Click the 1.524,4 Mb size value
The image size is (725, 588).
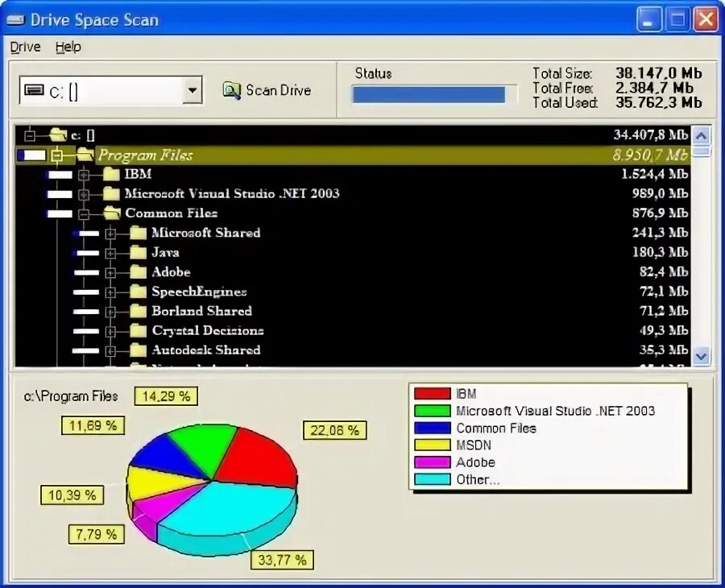pos(654,174)
